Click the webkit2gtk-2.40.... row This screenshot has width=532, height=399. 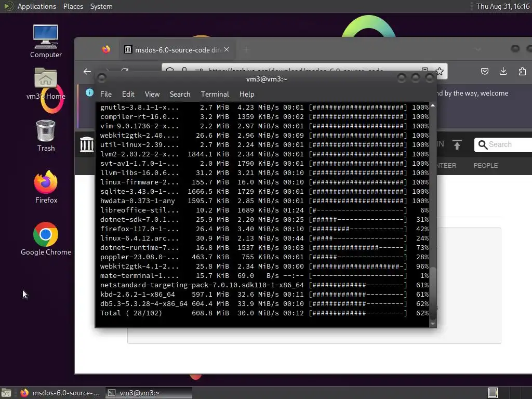(x=264, y=136)
